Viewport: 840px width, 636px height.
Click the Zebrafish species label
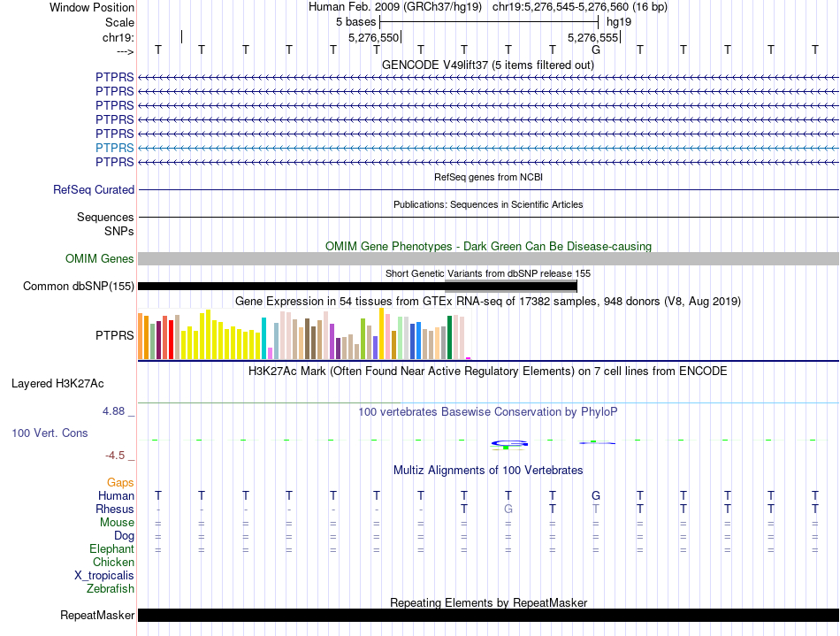coord(111,589)
